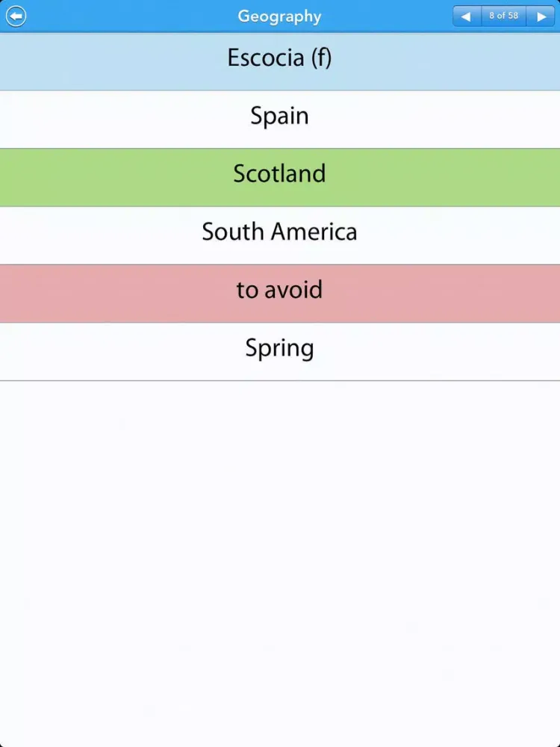Select the answer below Escocia (f)
This screenshot has width=560, height=747.
279,117
